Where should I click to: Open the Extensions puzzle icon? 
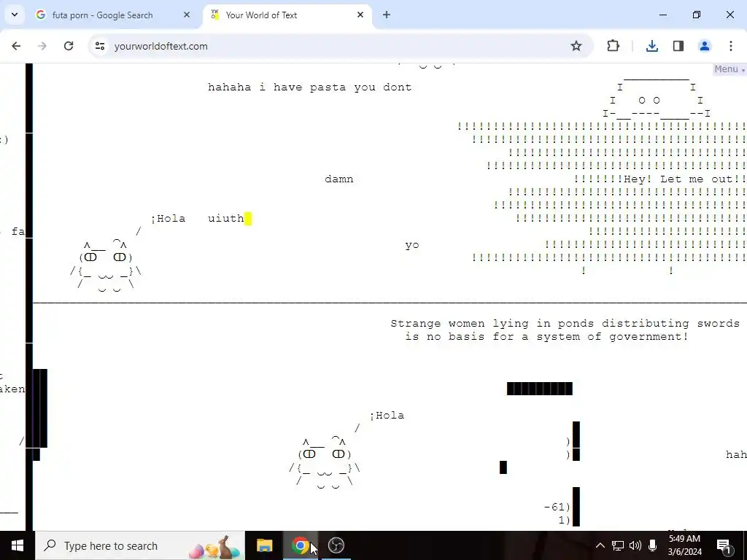[x=613, y=46]
